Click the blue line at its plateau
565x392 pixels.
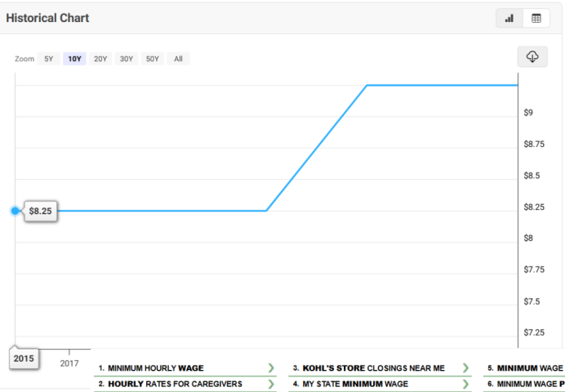pyautogui.click(x=441, y=85)
